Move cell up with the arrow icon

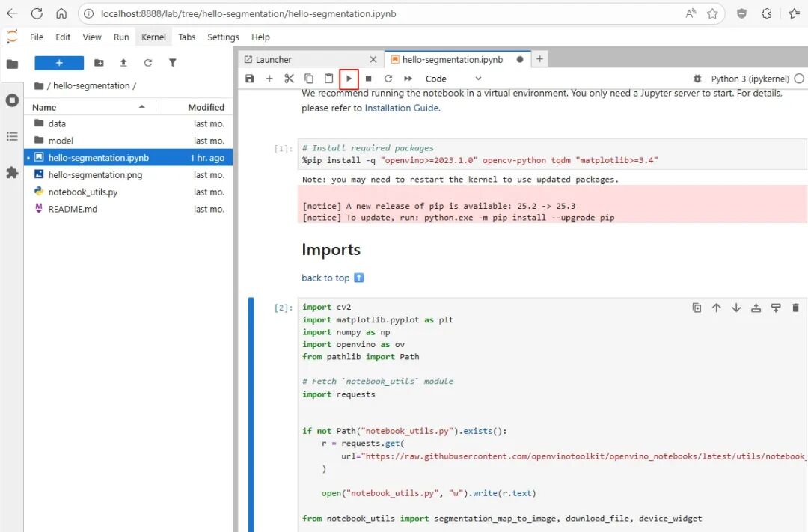coord(716,308)
